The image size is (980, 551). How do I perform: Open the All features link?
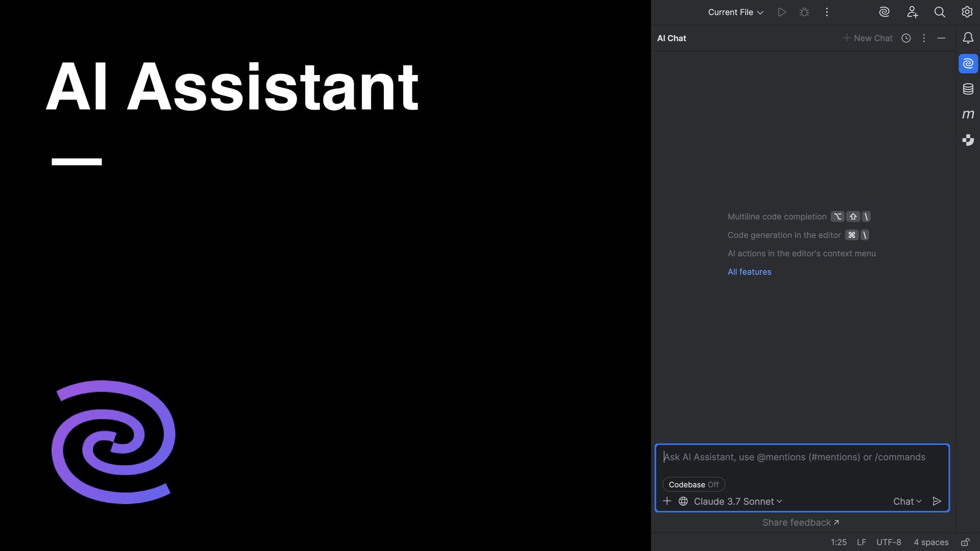(x=749, y=272)
